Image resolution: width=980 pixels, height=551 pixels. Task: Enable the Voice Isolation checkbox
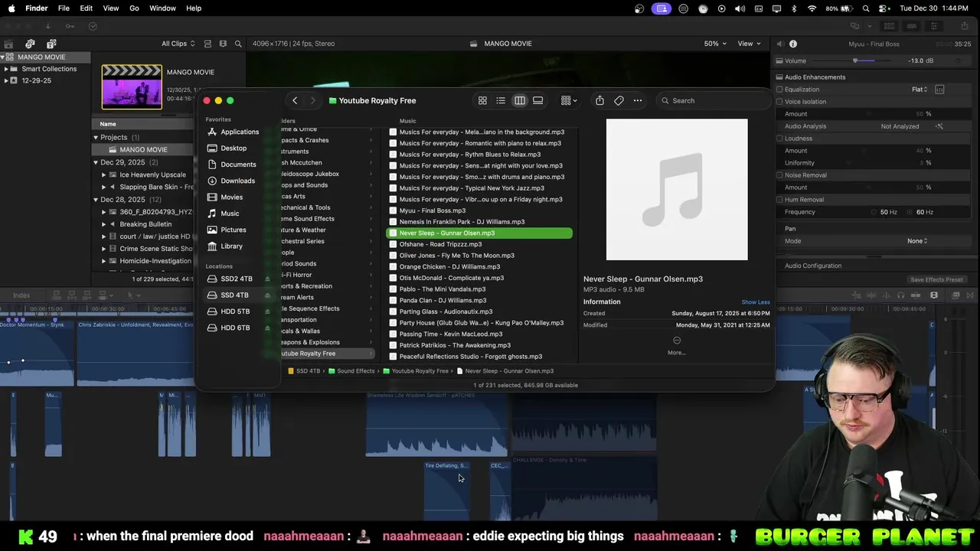(779, 102)
